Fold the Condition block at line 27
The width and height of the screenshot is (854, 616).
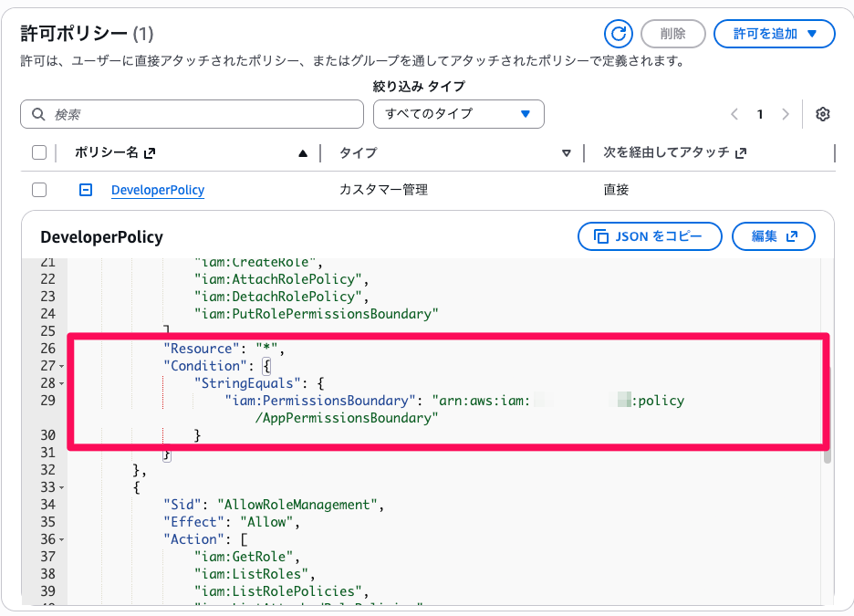coord(61,366)
